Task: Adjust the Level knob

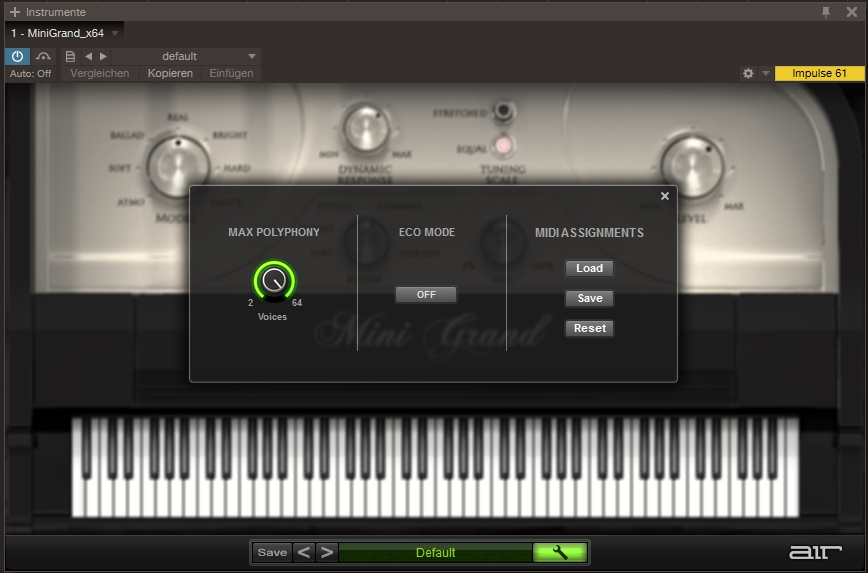Action: coord(692,166)
